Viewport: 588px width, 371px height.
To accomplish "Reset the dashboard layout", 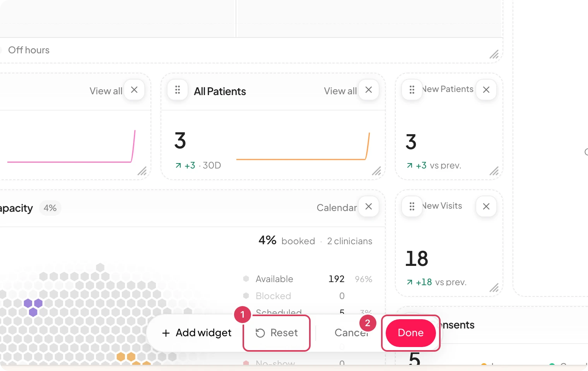I will [x=277, y=333].
